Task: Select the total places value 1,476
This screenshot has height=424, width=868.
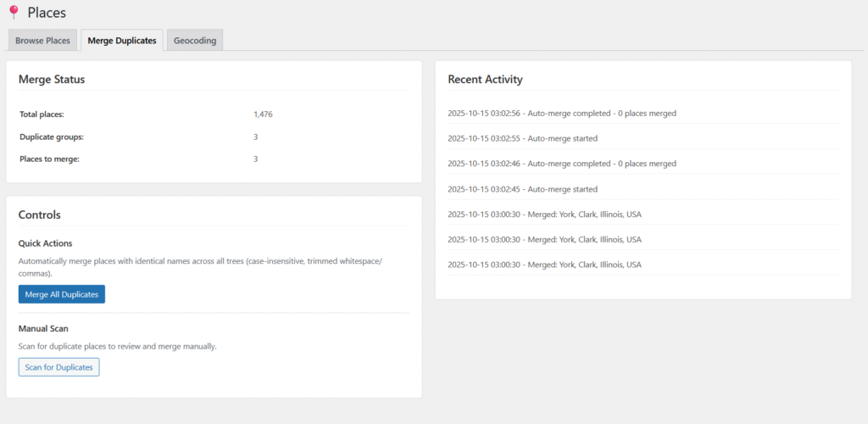Action: (263, 114)
